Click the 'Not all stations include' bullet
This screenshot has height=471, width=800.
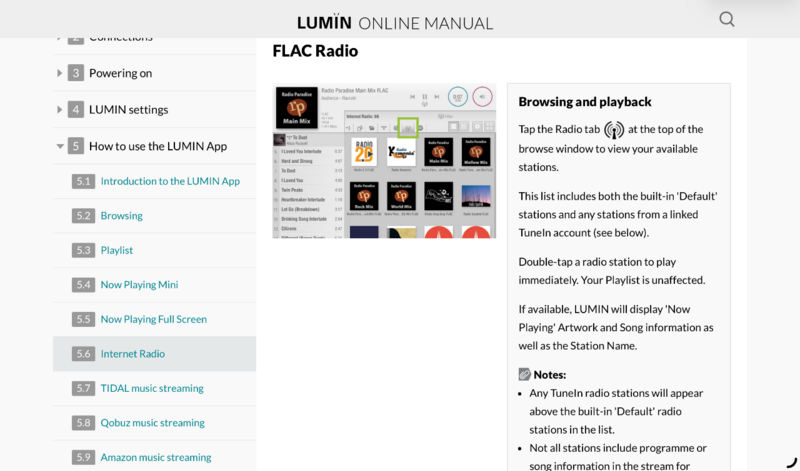618,457
